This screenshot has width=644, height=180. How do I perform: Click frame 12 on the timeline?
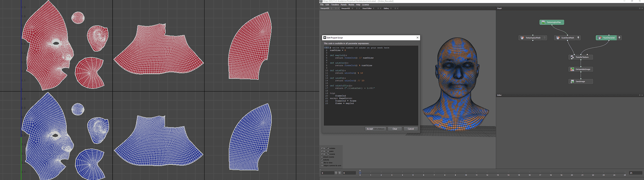pyautogui.click(x=487, y=173)
